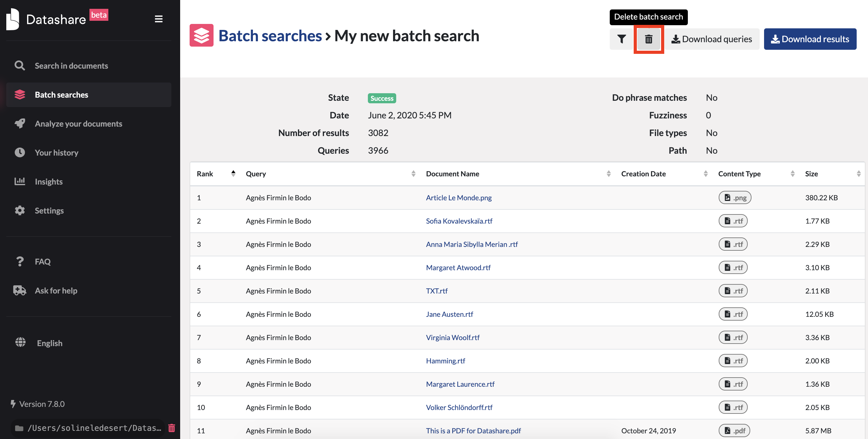This screenshot has width=868, height=439.
Task: Open Virginia Woolf.rtf document
Action: pos(453,337)
